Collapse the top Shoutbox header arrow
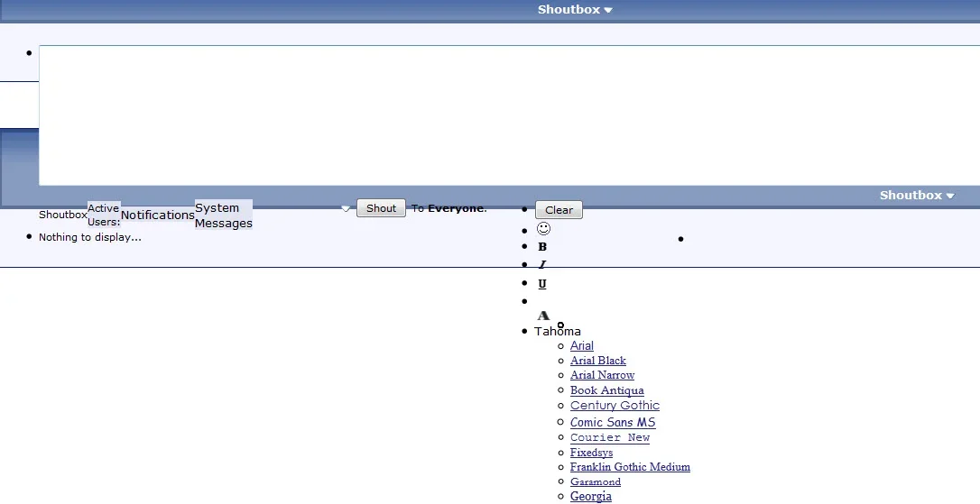Image resolution: width=980 pixels, height=504 pixels. click(x=608, y=10)
